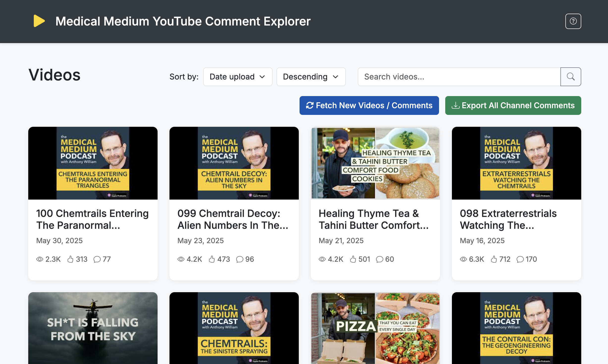Open Sh*t Is Falling From The Sky thumbnail
Screen dimensions: 608x364
point(93,328)
